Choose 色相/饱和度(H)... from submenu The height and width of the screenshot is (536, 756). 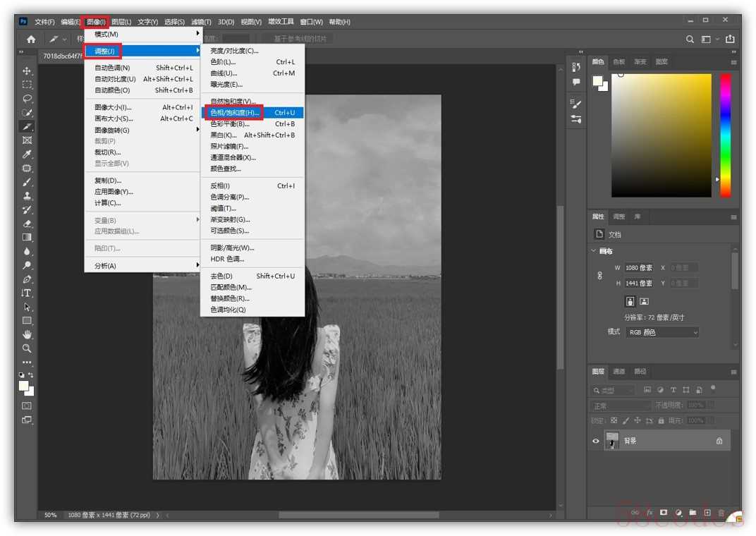pos(252,112)
